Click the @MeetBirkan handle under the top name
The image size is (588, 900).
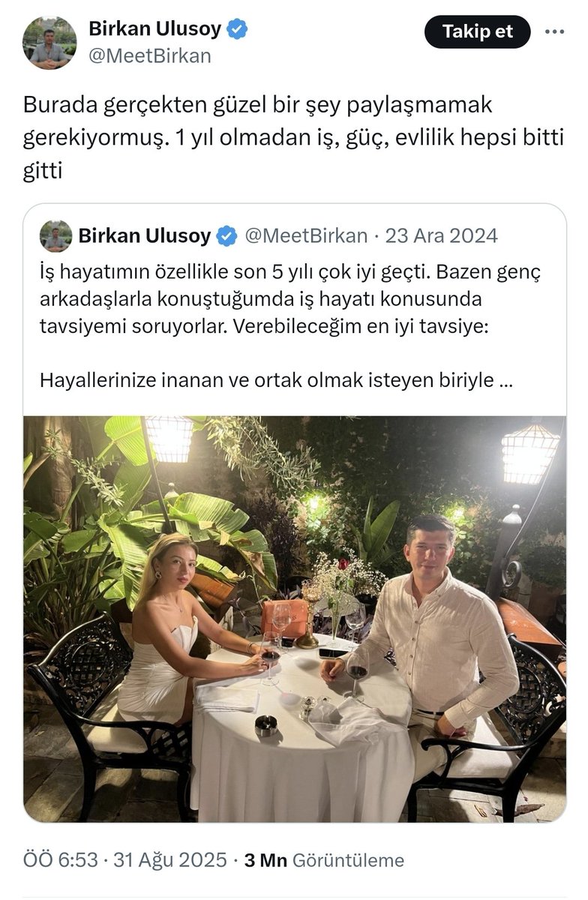150,56
